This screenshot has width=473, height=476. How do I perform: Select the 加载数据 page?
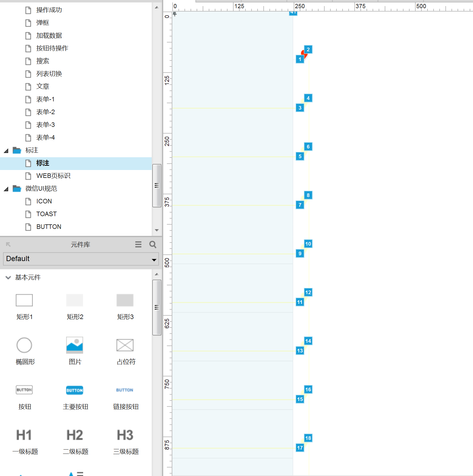tap(49, 36)
